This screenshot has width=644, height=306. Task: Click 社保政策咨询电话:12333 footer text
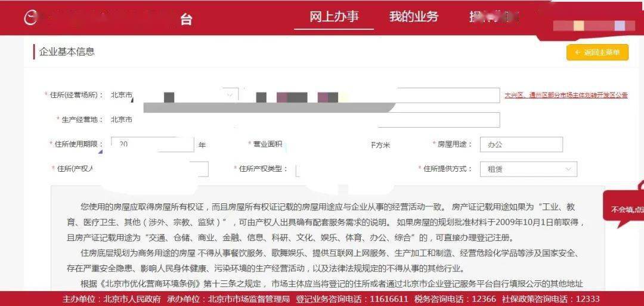click(x=550, y=299)
